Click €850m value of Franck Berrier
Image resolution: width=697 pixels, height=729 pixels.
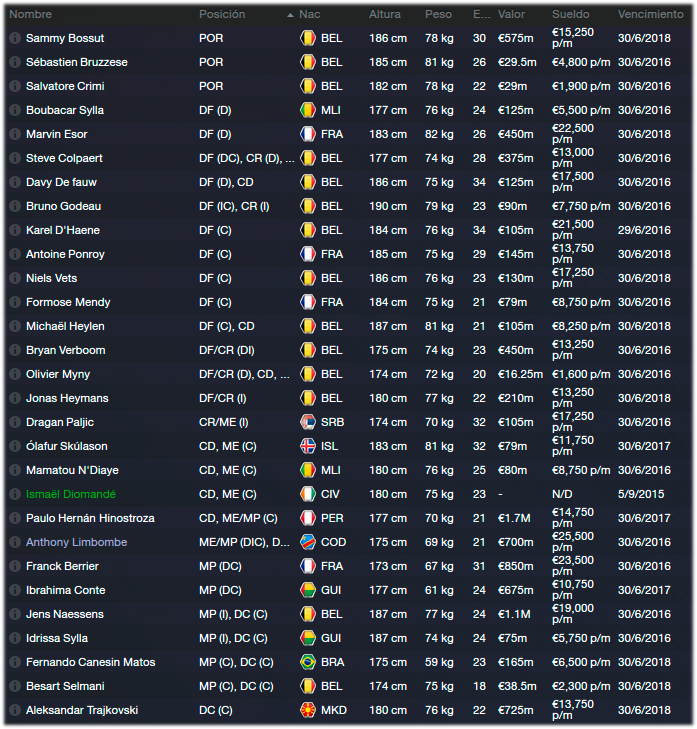515,566
